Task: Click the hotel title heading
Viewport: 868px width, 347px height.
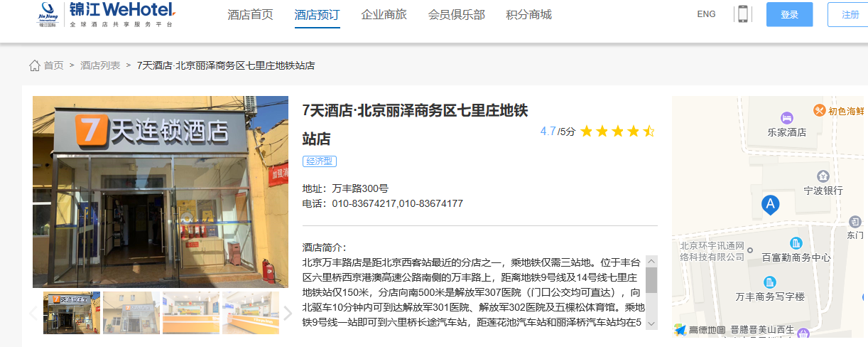Action: (415, 124)
